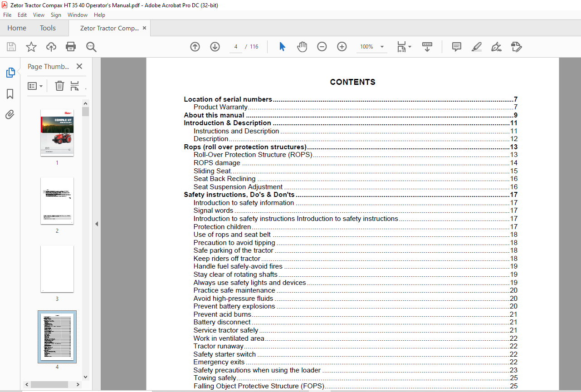Go to previous page arrow
This screenshot has height=392, width=581.
pos(195,47)
